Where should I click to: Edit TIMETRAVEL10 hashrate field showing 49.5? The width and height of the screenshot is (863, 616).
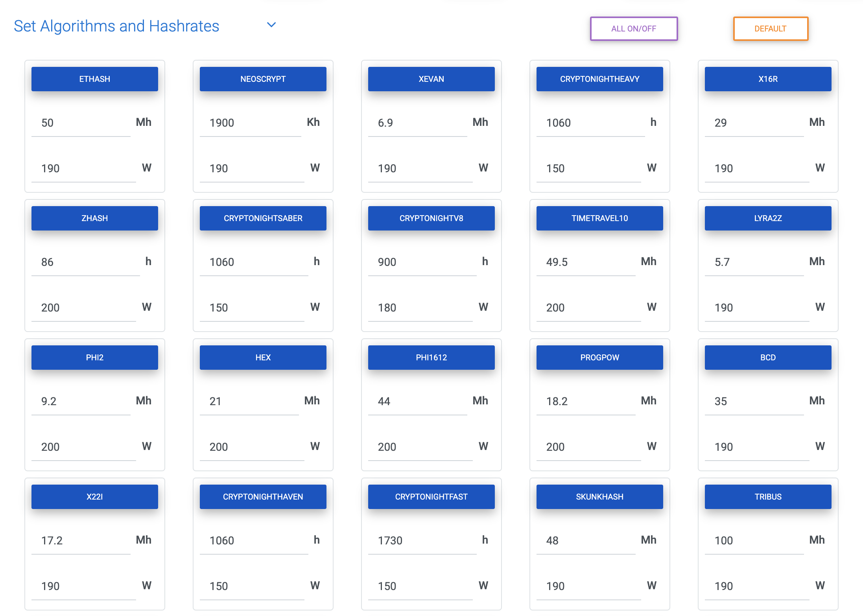586,262
